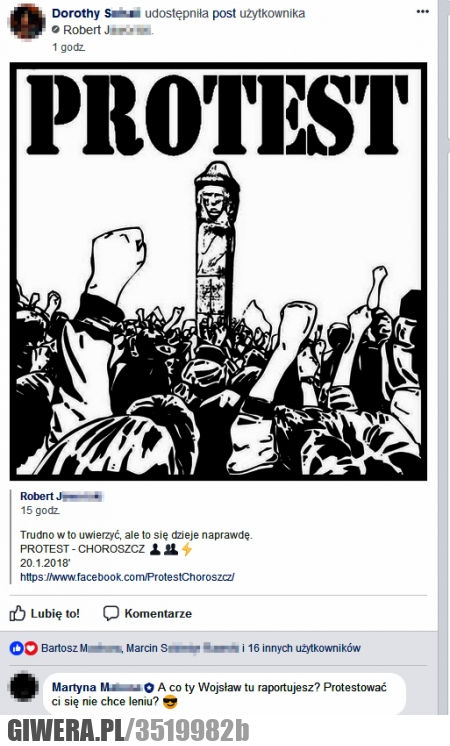This screenshot has width=450, height=746.
Task: Click the badge icon next to Martyna's name
Action: (149, 687)
